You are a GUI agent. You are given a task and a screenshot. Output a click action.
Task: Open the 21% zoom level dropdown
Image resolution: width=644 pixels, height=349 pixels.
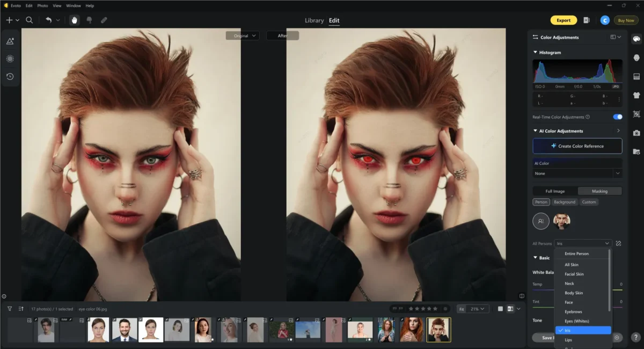pyautogui.click(x=479, y=309)
